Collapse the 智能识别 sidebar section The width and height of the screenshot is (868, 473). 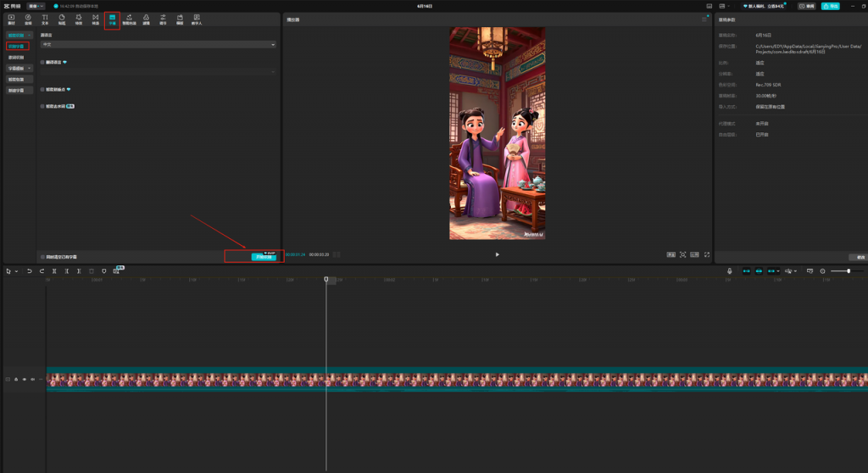pyautogui.click(x=19, y=35)
